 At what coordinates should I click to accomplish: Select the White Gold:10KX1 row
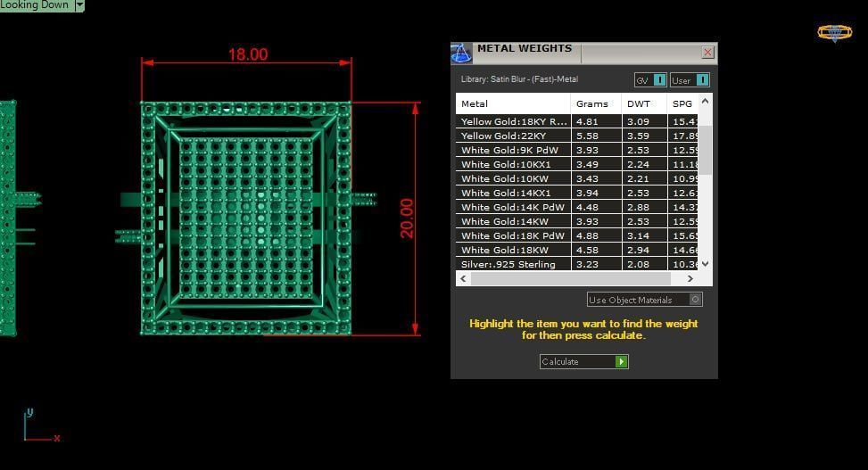point(577,164)
